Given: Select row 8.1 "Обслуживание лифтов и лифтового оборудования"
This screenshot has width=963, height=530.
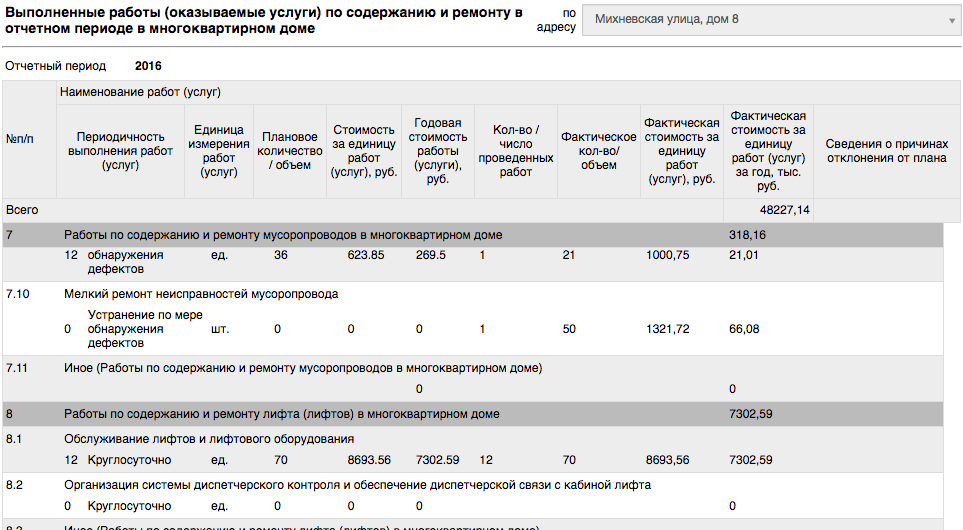Looking at the screenshot, I should [208, 439].
